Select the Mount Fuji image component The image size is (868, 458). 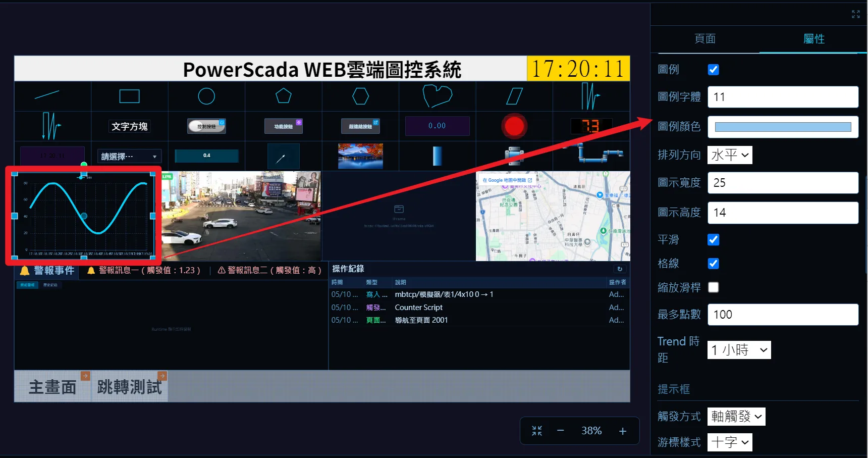[360, 156]
